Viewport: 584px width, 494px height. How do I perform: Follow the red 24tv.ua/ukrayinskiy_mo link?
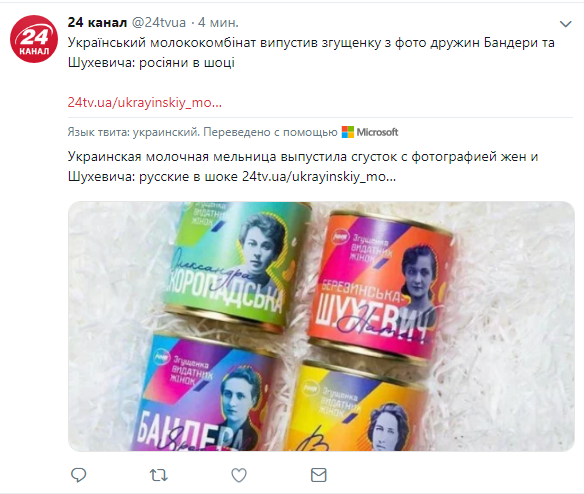click(x=145, y=102)
